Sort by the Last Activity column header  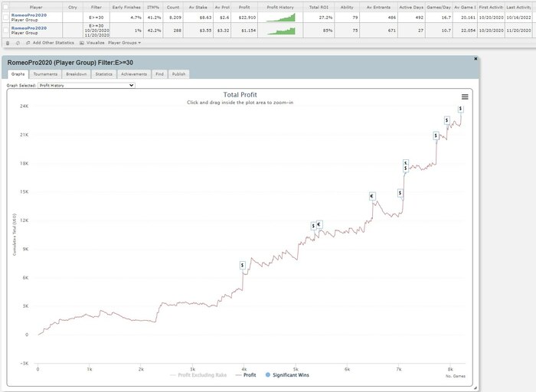(x=518, y=7)
